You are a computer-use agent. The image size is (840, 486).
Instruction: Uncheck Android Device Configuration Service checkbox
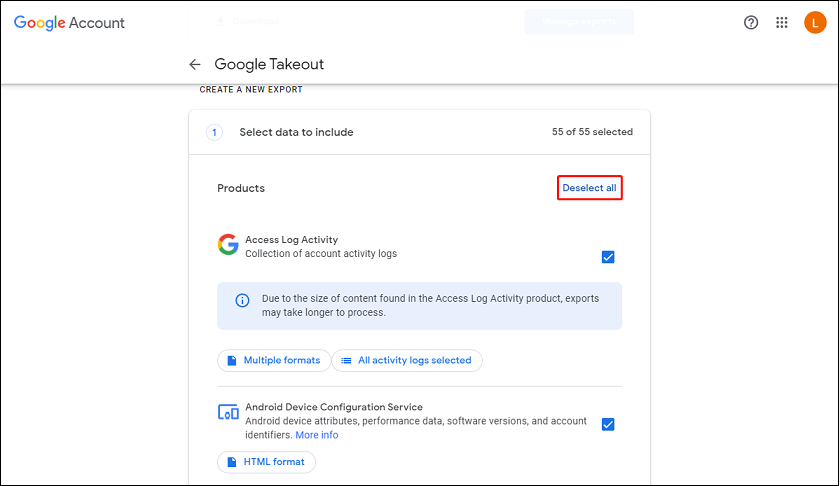tap(608, 424)
